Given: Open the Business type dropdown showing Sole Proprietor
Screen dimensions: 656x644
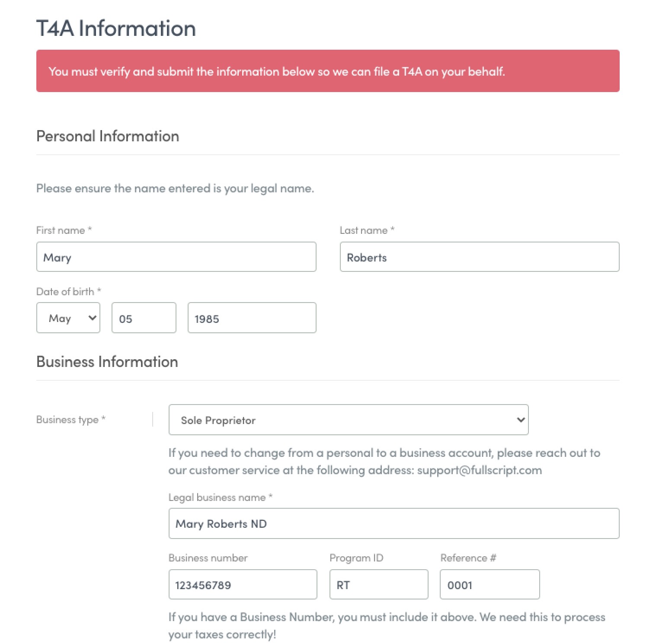Looking at the screenshot, I should pyautogui.click(x=349, y=420).
